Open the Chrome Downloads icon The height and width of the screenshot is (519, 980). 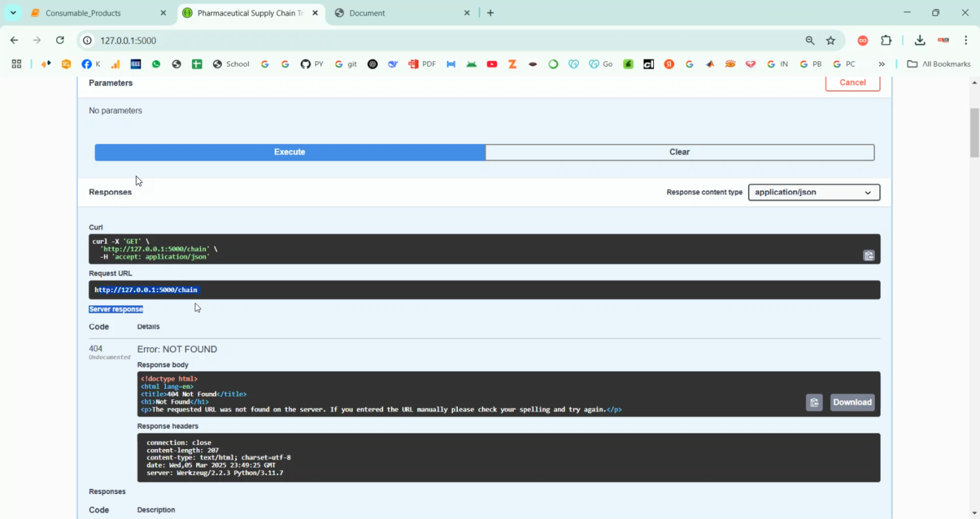919,41
